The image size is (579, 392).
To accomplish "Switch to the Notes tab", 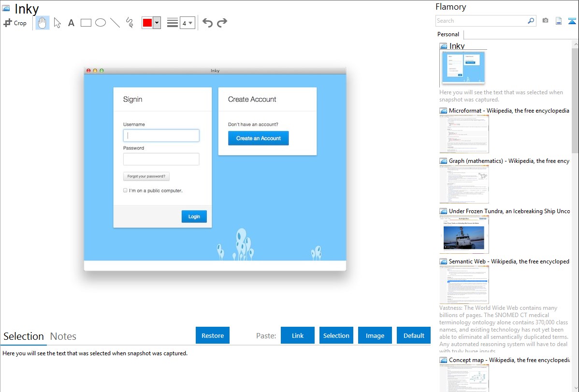I will click(x=63, y=336).
